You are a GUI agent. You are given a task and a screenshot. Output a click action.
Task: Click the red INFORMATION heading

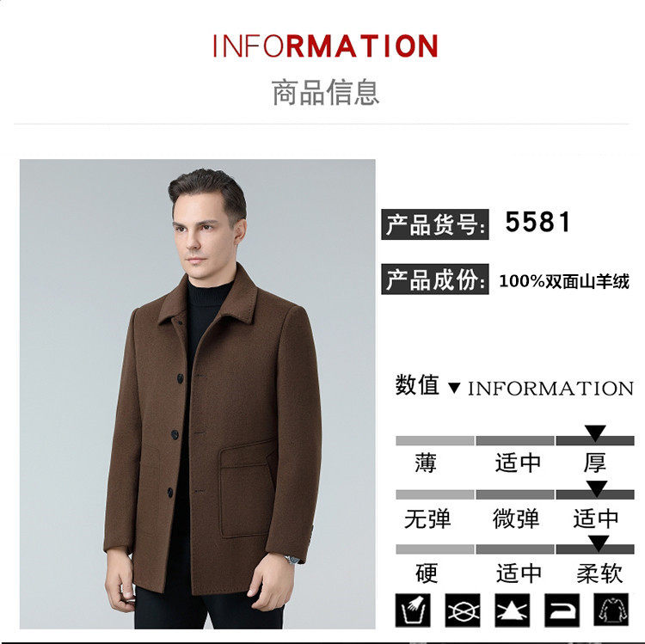[x=325, y=46]
